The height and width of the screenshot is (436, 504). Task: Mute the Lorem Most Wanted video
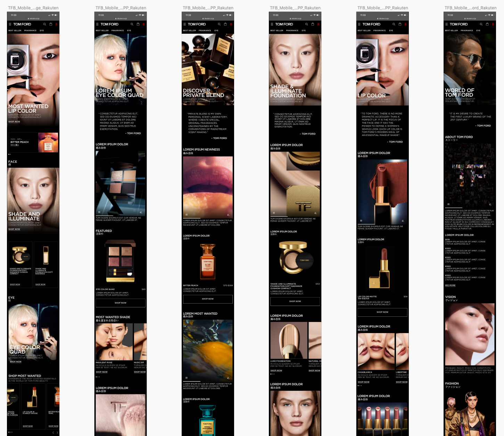[x=228, y=378]
